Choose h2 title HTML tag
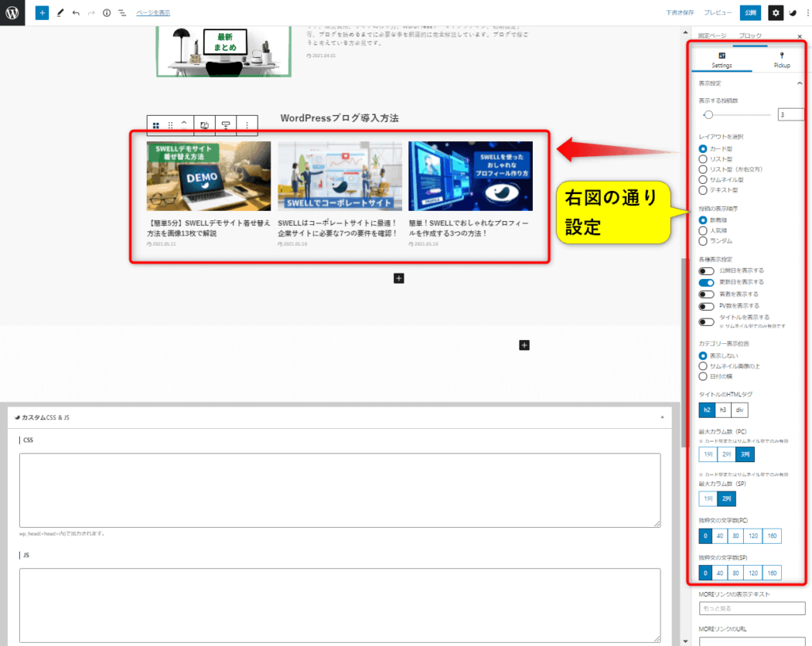812x646 pixels. tap(707, 410)
